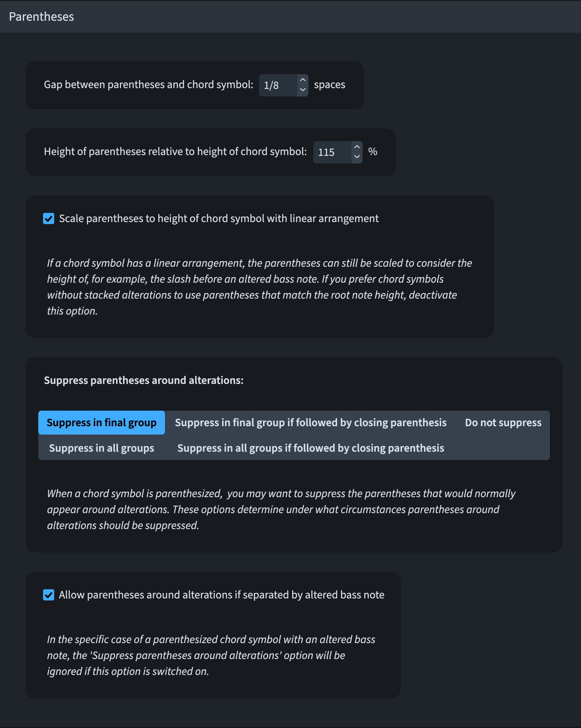
Task: Click the Parentheses section header
Action: pyautogui.click(x=41, y=17)
